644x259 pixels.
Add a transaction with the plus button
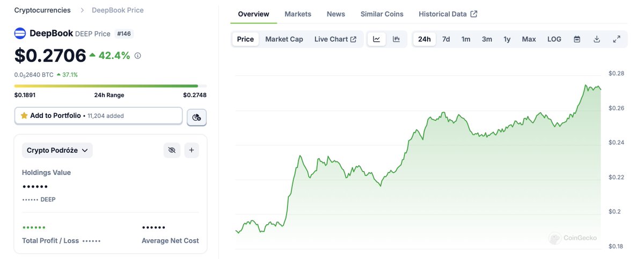(192, 150)
